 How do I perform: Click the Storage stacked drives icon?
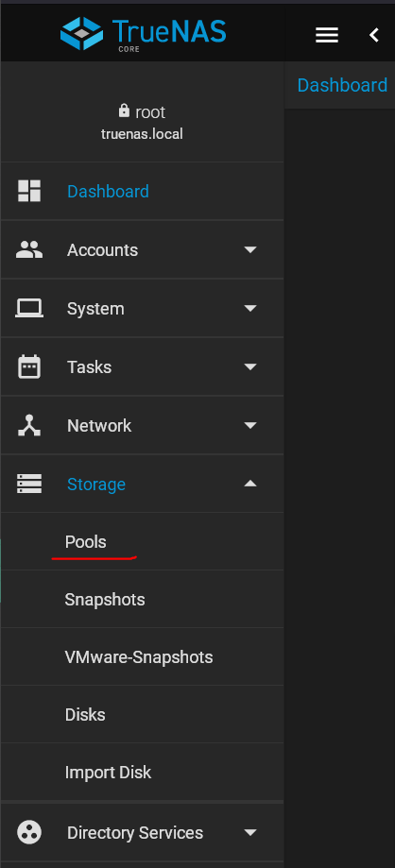coord(29,484)
